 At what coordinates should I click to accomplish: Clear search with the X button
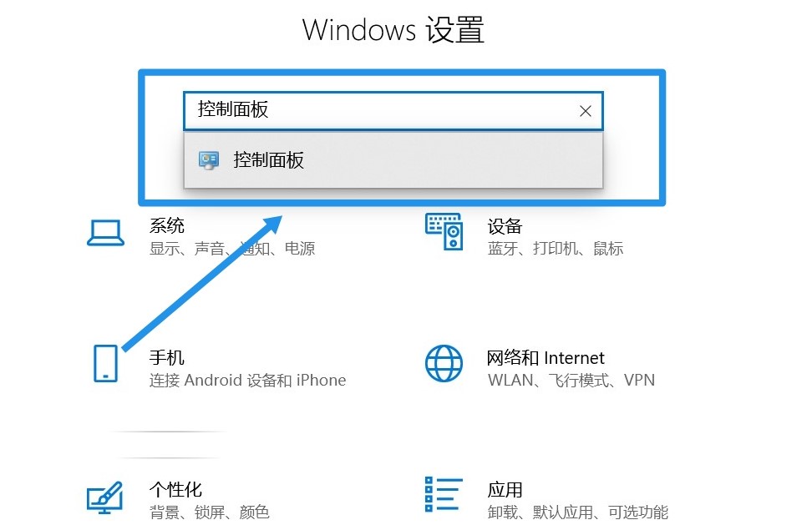tap(585, 111)
